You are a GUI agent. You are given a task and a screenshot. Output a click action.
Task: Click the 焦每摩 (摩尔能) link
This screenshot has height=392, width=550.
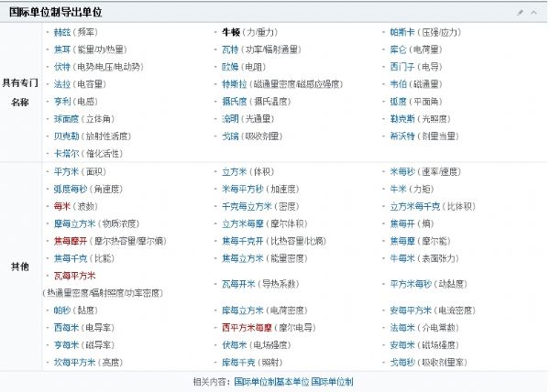(402, 241)
